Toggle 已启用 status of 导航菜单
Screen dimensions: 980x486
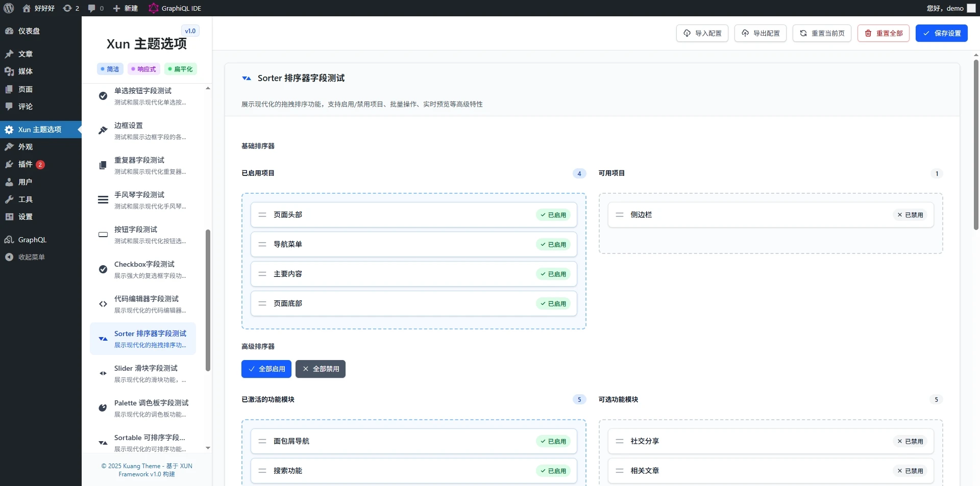[553, 245]
